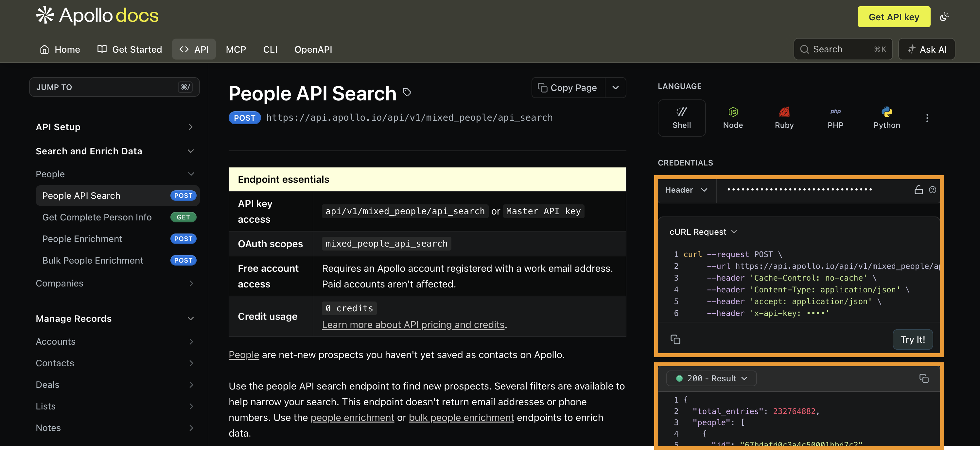Expand the API Setup section
This screenshot has width=980, height=450.
click(x=114, y=127)
